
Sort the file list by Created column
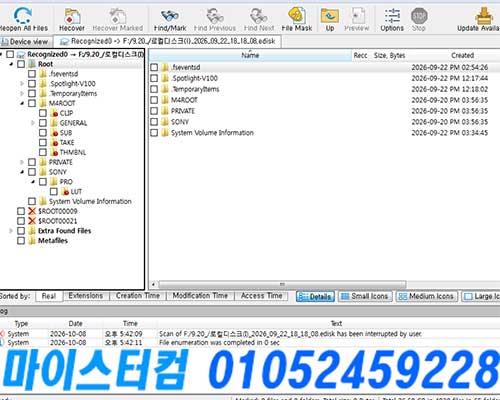coord(462,55)
